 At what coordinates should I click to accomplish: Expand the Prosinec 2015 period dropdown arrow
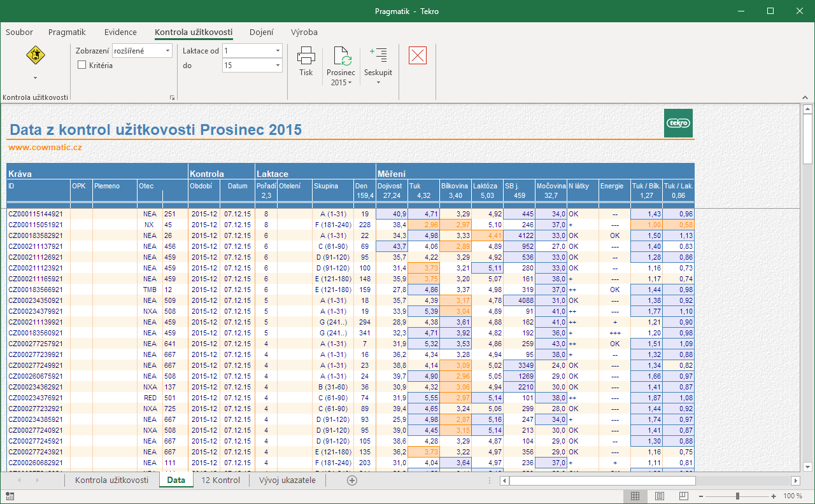(x=350, y=83)
